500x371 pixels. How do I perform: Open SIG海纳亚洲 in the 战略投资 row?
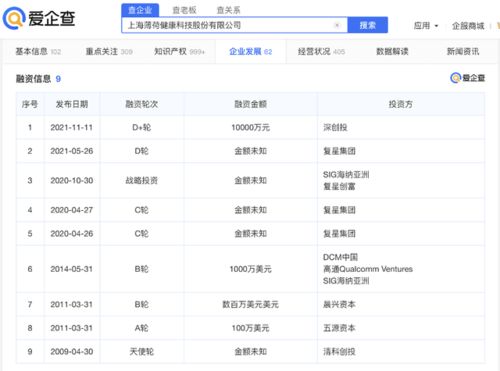[346, 174]
